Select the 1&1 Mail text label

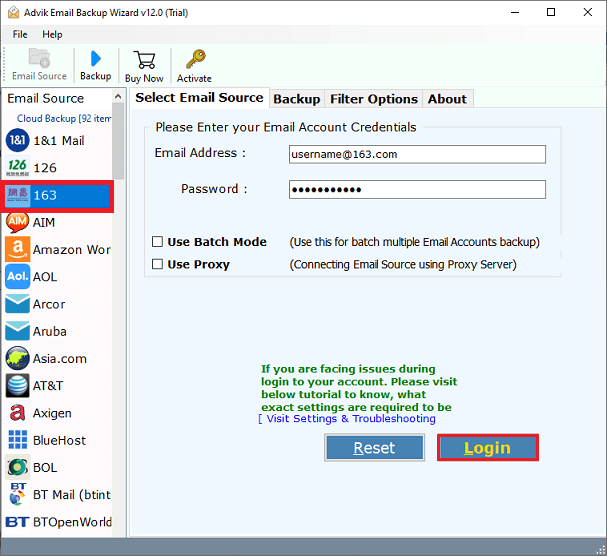point(59,141)
